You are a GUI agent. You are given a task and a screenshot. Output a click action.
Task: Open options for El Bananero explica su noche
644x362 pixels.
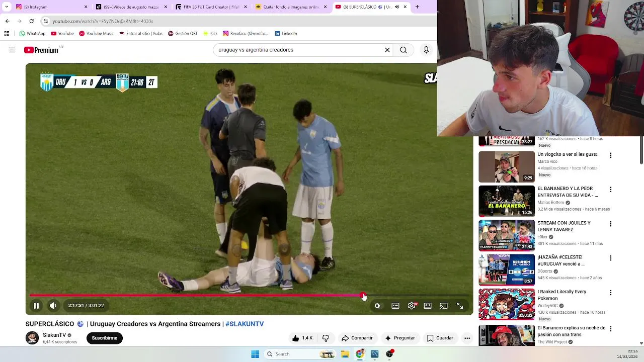[x=611, y=329]
